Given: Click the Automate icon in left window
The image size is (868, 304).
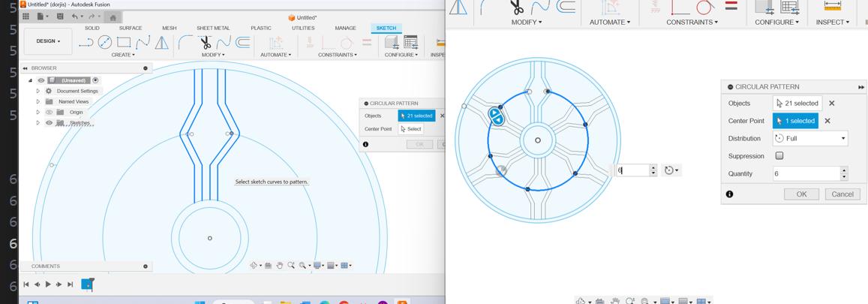Looking at the screenshot, I should point(276,43).
